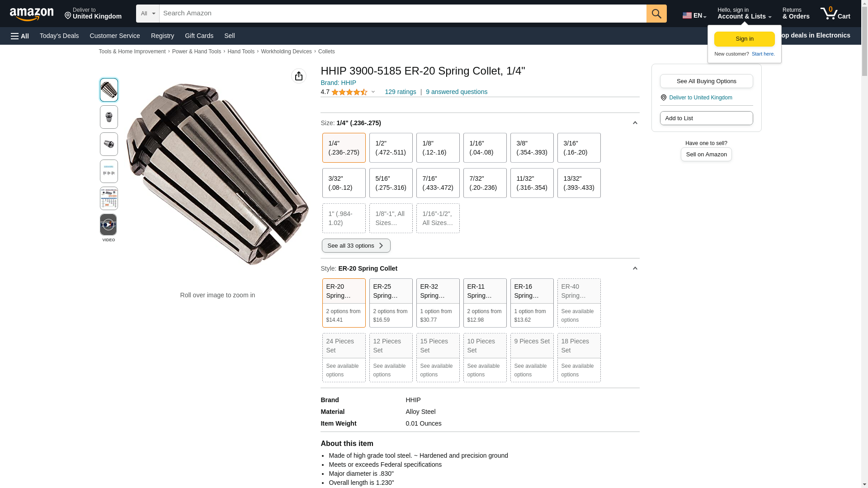Open the 129 ratings link

(x=400, y=92)
